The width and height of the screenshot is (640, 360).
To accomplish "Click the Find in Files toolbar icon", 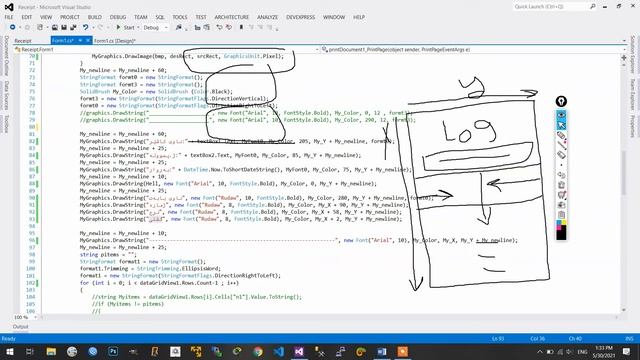I will pos(179,27).
